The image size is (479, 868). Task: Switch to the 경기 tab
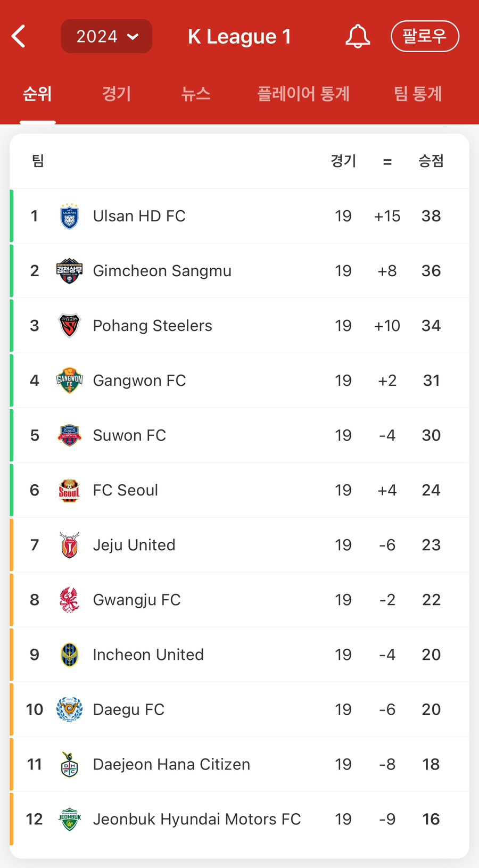117,94
